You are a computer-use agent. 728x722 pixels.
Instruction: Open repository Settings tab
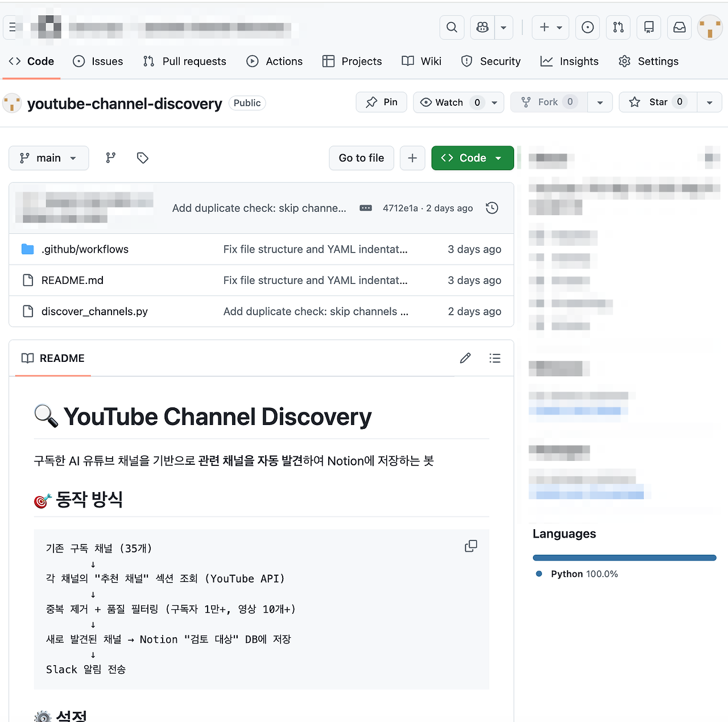pos(648,61)
